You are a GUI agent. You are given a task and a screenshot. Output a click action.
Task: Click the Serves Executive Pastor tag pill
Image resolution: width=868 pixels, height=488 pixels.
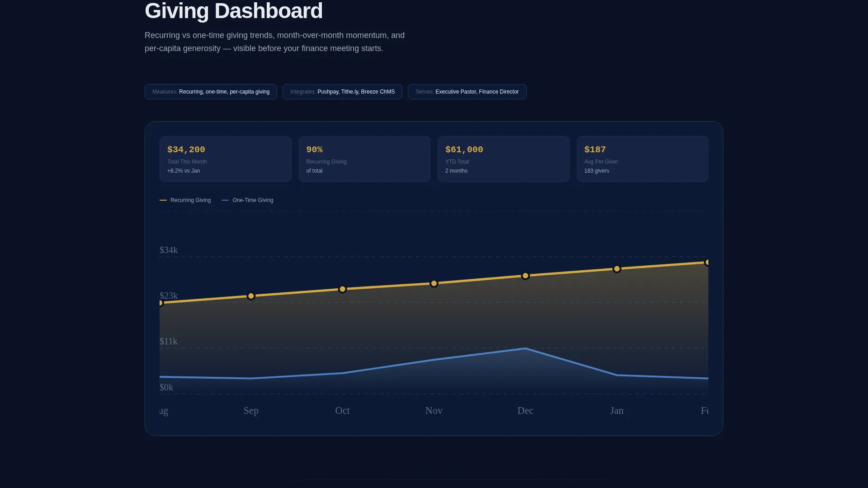click(467, 92)
